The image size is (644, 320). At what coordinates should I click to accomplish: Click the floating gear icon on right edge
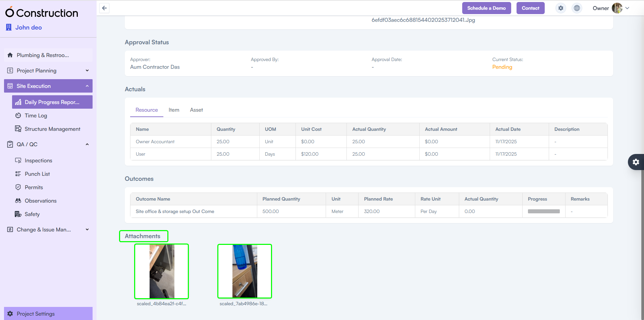[636, 162]
